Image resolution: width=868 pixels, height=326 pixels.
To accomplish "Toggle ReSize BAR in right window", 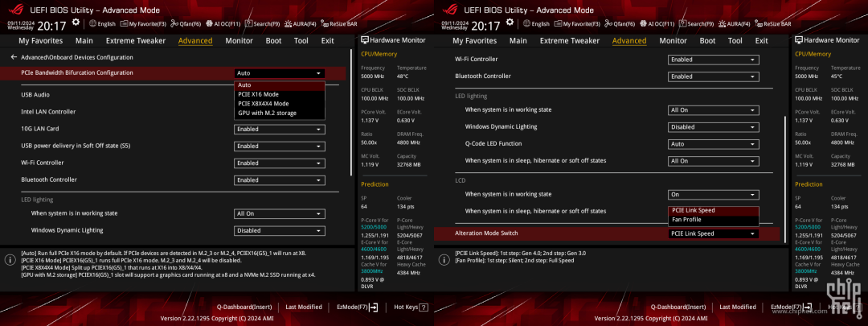I will 773,24.
